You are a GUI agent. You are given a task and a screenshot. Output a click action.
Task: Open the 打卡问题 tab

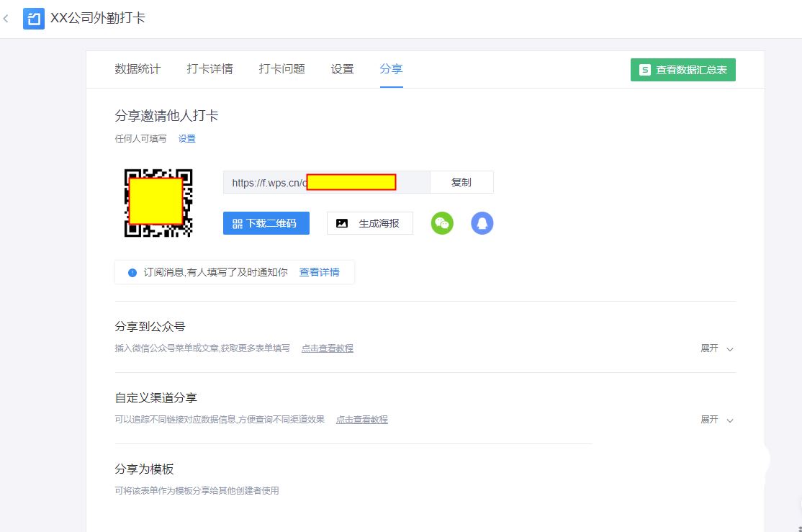[x=281, y=69]
